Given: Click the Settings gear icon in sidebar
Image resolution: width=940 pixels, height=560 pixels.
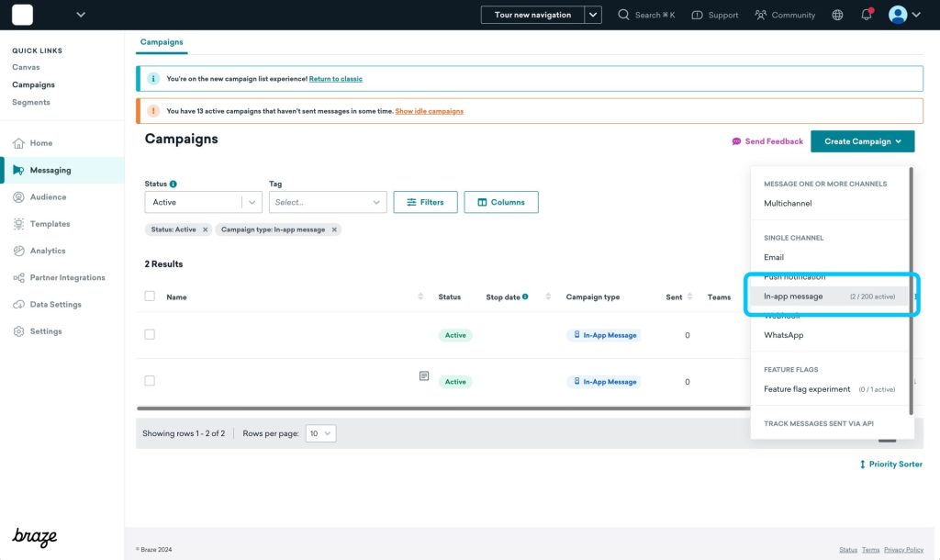Looking at the screenshot, I should pyautogui.click(x=18, y=331).
